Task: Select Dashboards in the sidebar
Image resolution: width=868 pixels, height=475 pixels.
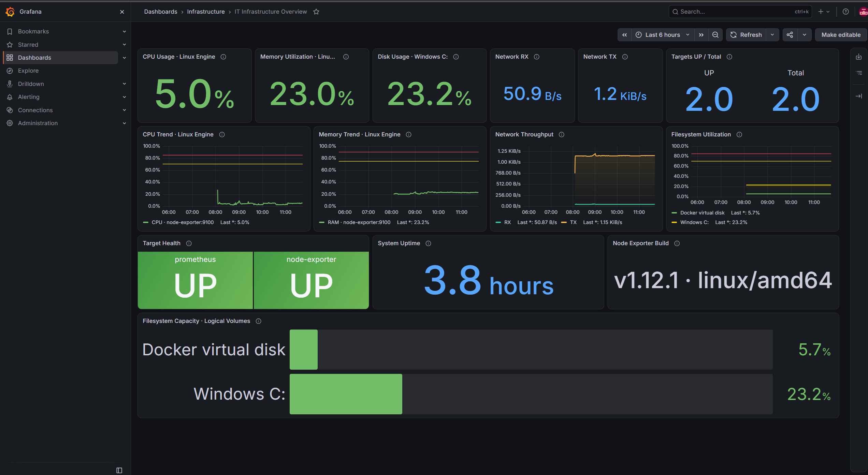Action: click(61, 58)
